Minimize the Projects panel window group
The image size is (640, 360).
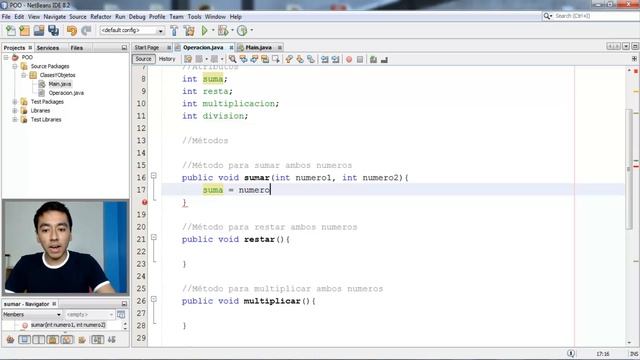tap(124, 48)
